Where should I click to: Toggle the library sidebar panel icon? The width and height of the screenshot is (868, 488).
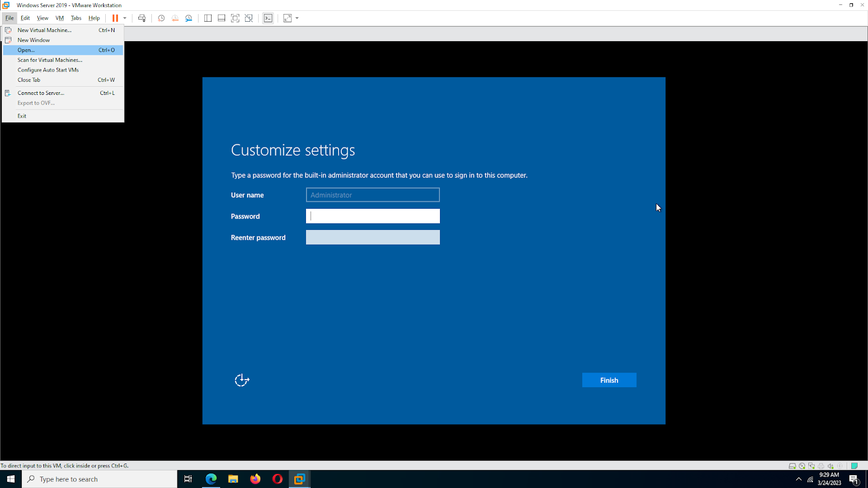[208, 18]
